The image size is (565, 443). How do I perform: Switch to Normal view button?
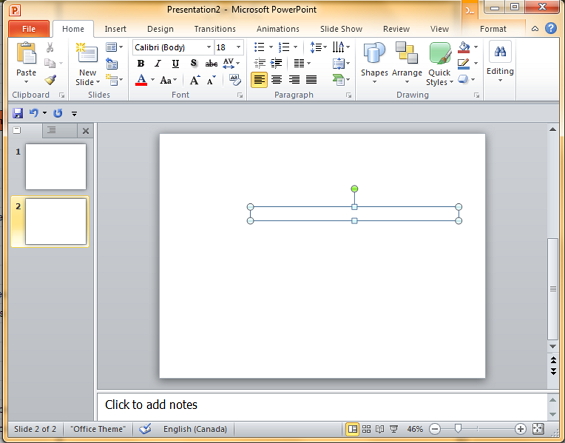click(x=352, y=429)
